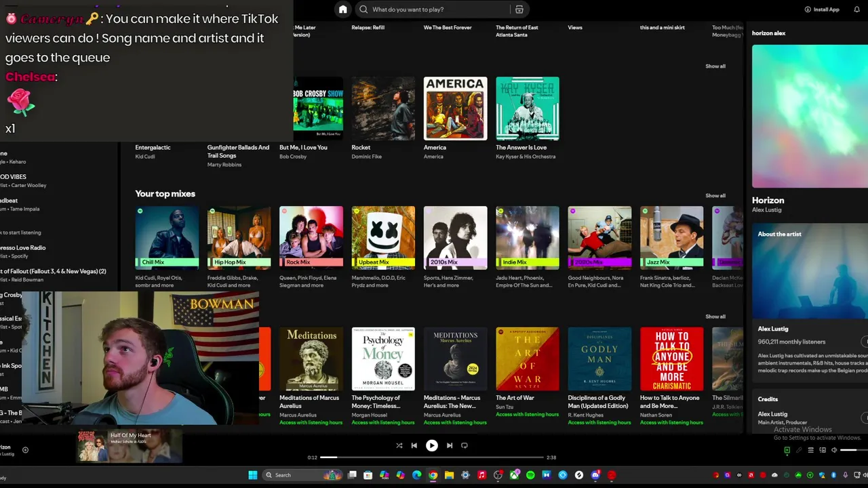Open Disciplines of a Godly Man audiobook

(599, 359)
